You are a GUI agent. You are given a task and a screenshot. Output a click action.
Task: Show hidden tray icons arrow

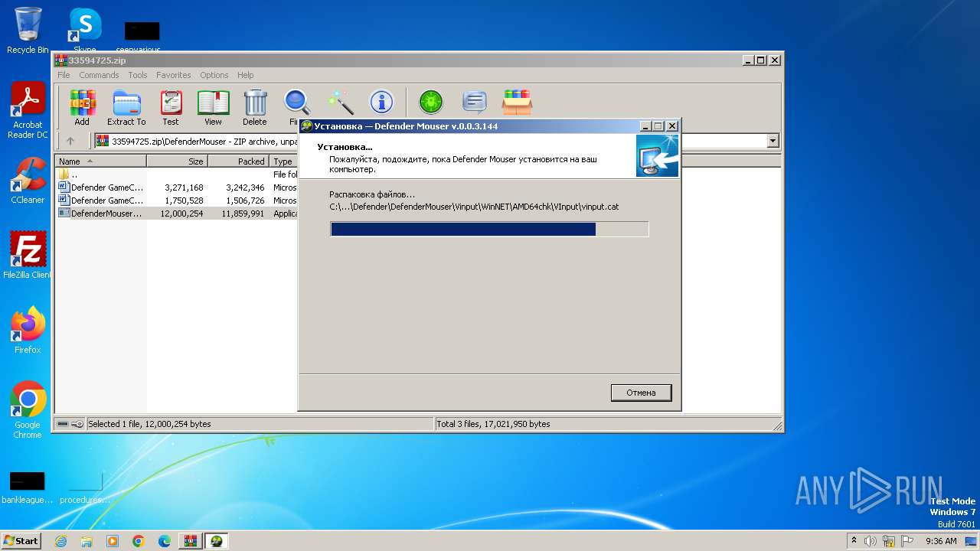854,540
